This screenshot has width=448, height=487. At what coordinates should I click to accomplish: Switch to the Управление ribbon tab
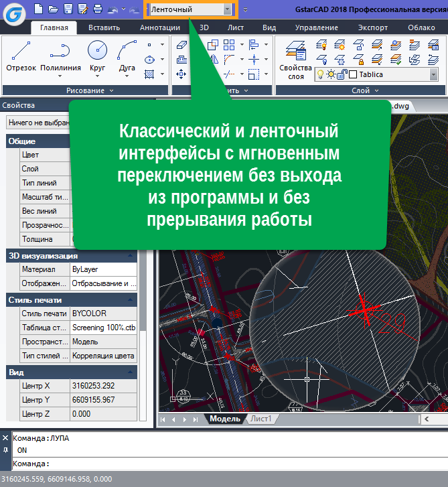[x=316, y=27]
